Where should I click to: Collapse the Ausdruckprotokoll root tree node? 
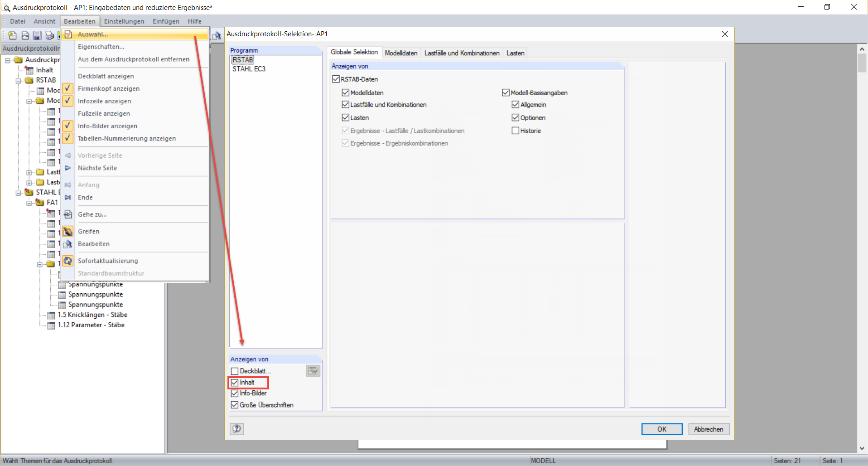(x=8, y=60)
